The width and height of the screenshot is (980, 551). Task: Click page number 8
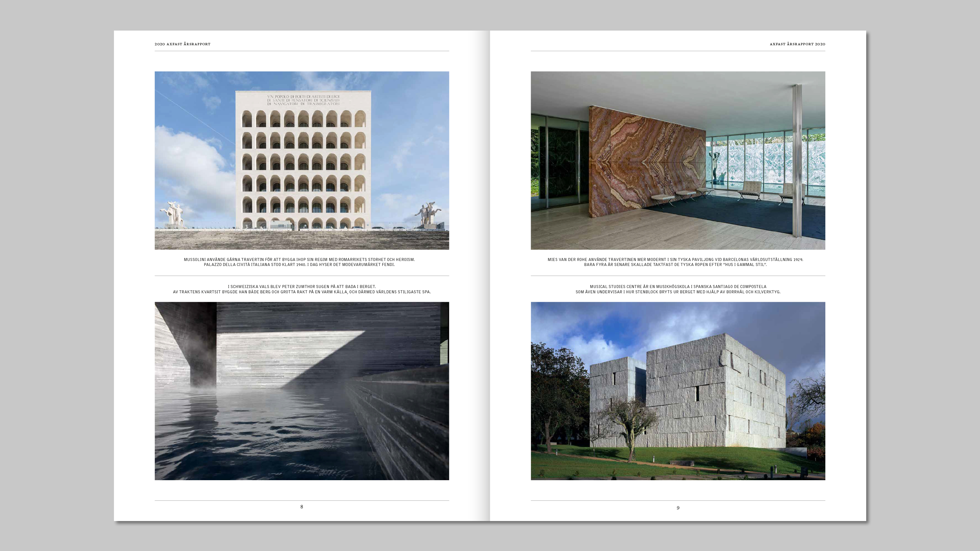(x=302, y=507)
